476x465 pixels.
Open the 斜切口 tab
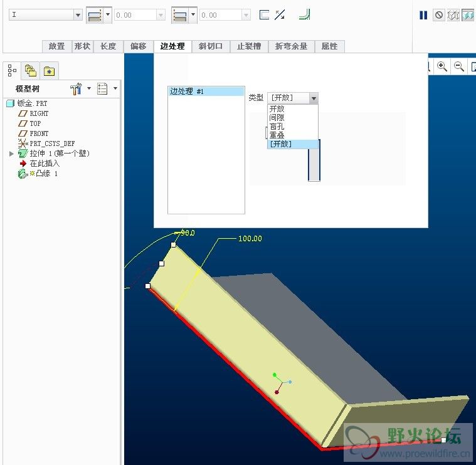(x=211, y=46)
